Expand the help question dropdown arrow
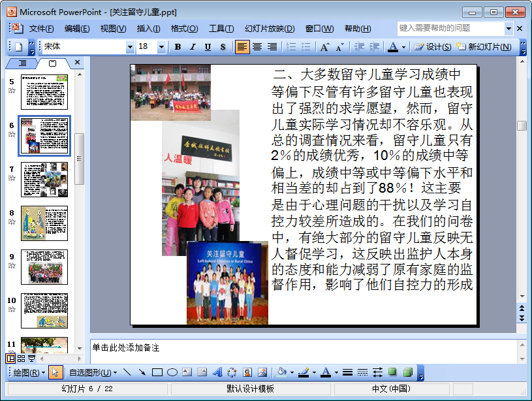The width and height of the screenshot is (532, 401). [509, 29]
